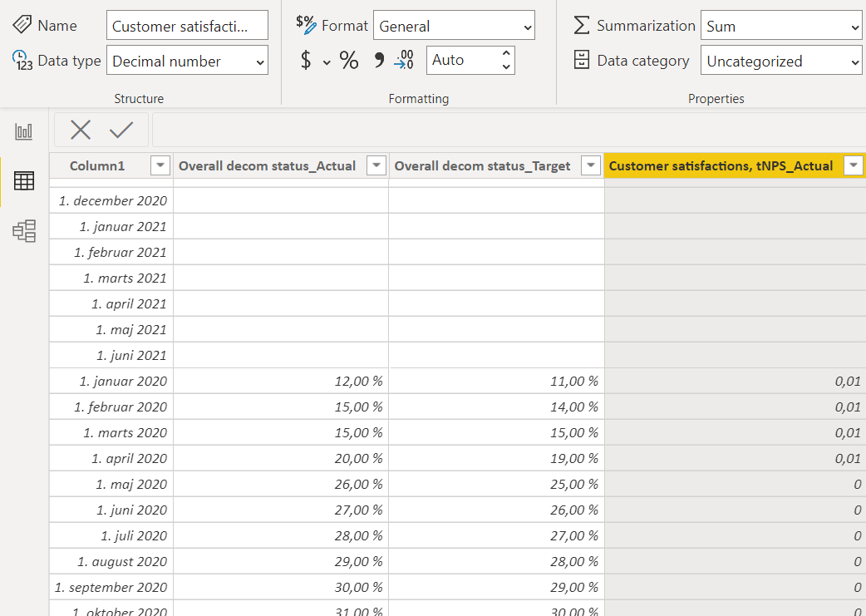Click the 1. januar 2021 cell
The height and width of the screenshot is (616, 866).
[111, 226]
